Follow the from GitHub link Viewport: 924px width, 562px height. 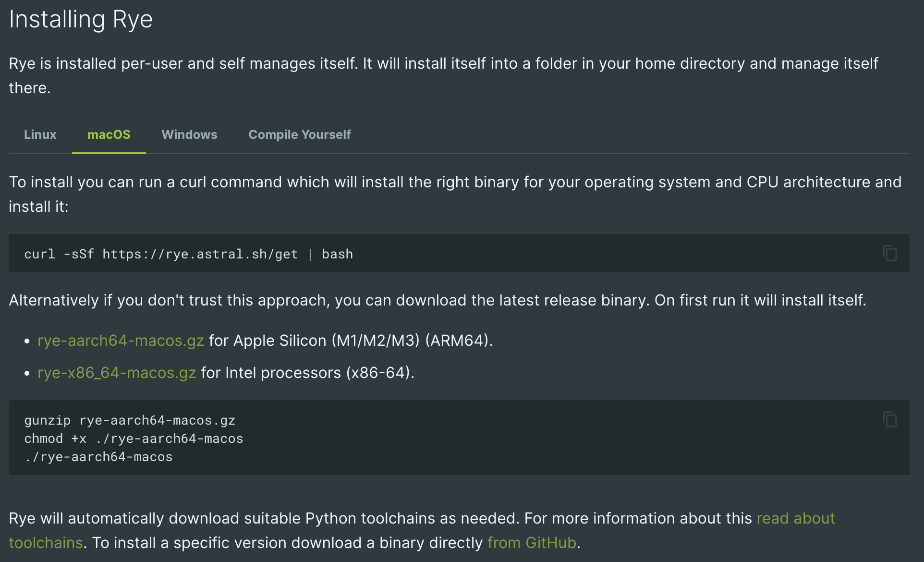tap(532, 542)
